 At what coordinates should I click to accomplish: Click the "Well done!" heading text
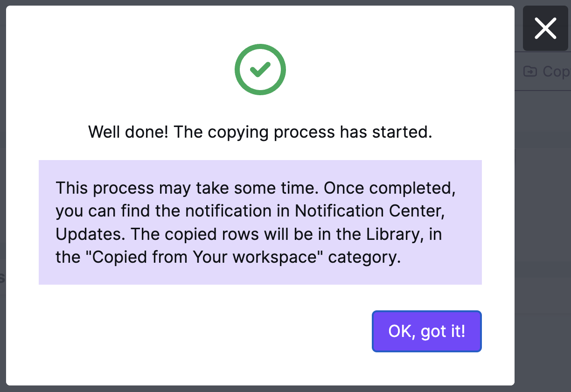(x=129, y=132)
